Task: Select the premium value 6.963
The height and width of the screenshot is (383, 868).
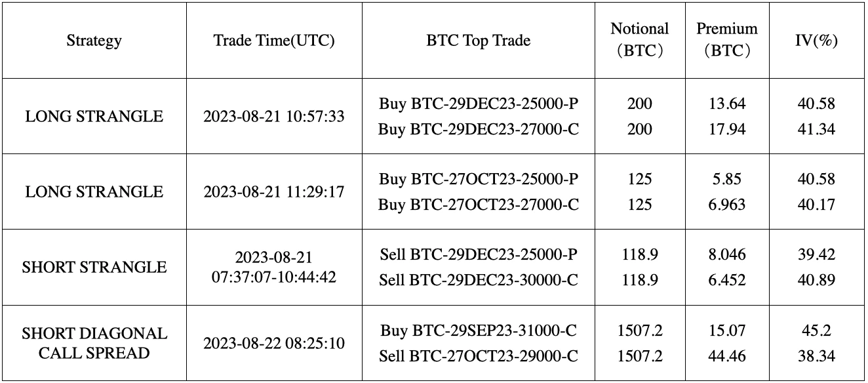Action: 727,205
